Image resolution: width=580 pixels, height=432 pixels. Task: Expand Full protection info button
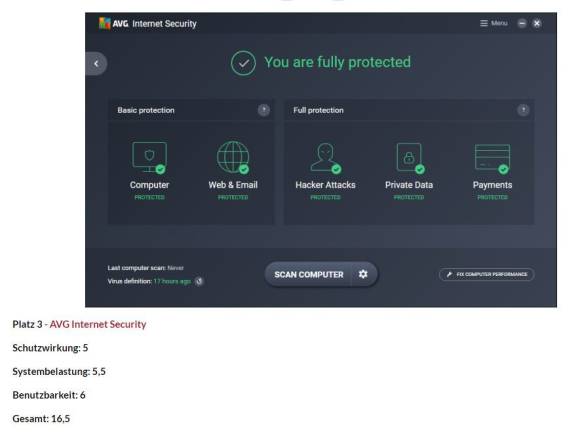523,110
